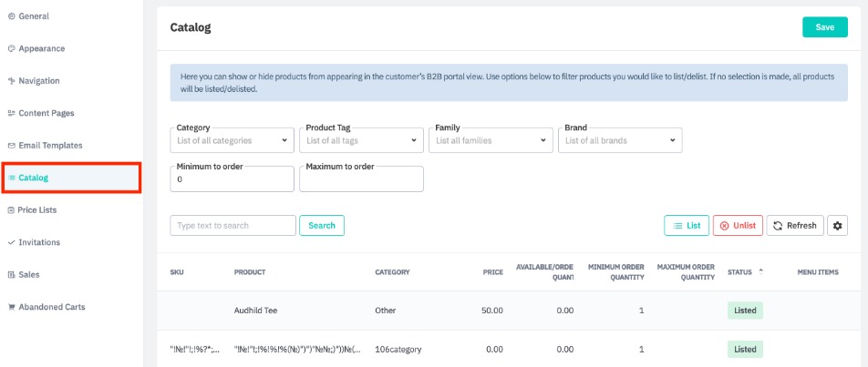Click the product search text box
The image size is (868, 367).
[x=232, y=226]
